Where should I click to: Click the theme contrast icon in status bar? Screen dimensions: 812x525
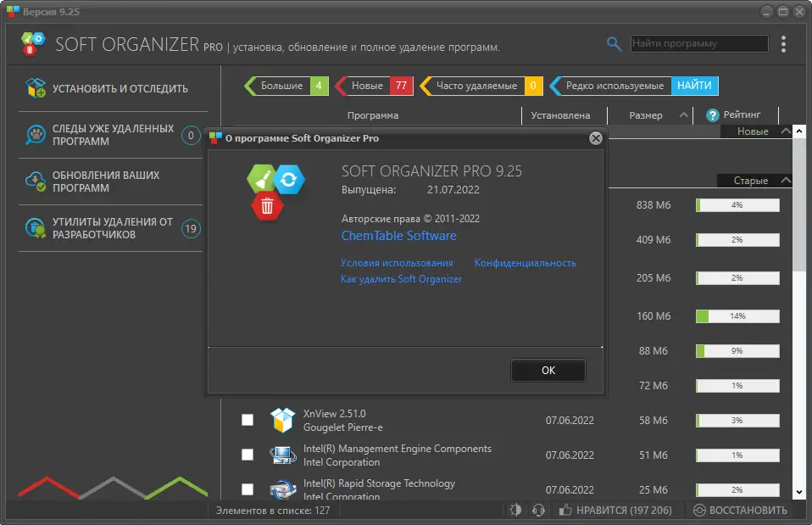click(x=515, y=511)
